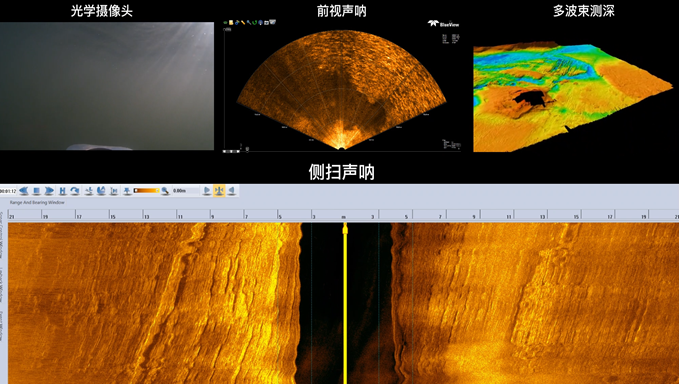Screen dimensions: 679x384
Task: Open the Event Window side tab
Action: point(2,326)
